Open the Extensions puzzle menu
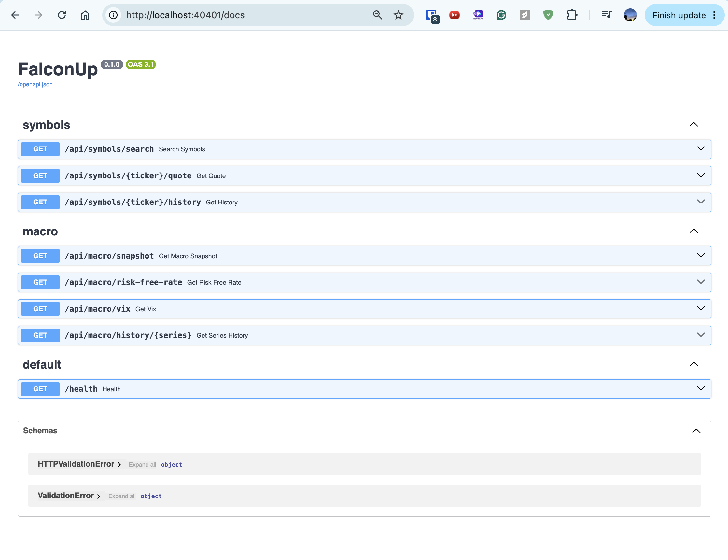 572,15
